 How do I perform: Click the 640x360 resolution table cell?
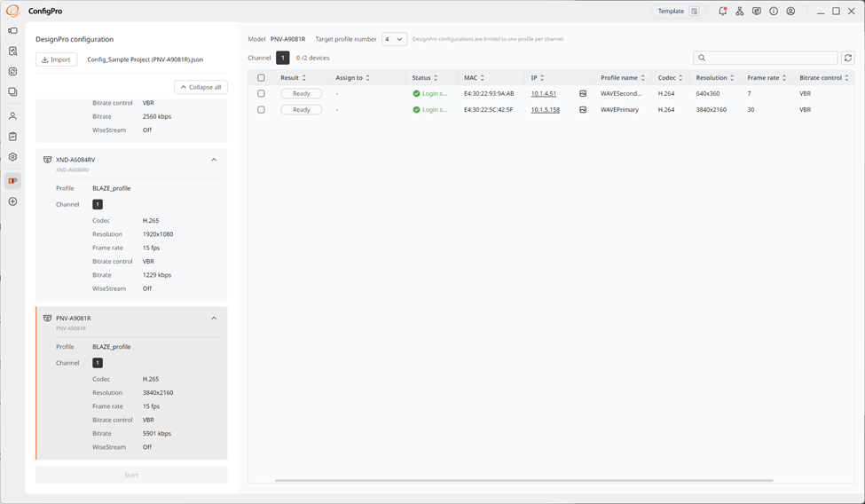(708, 94)
